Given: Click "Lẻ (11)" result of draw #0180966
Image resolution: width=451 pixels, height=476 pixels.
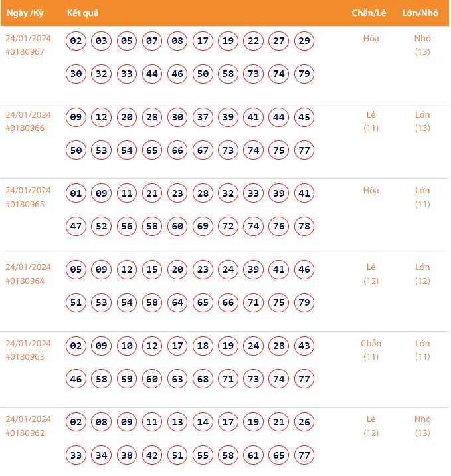Looking at the screenshot, I should pyautogui.click(x=371, y=121).
